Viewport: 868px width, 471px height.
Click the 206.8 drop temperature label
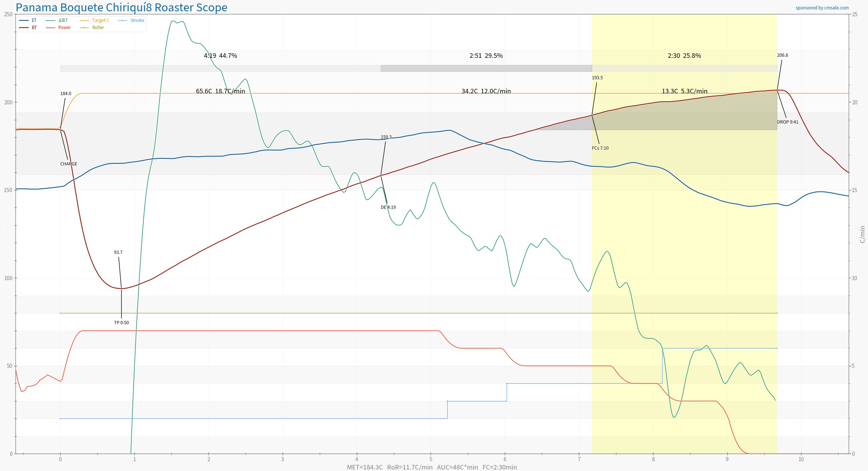click(x=782, y=55)
